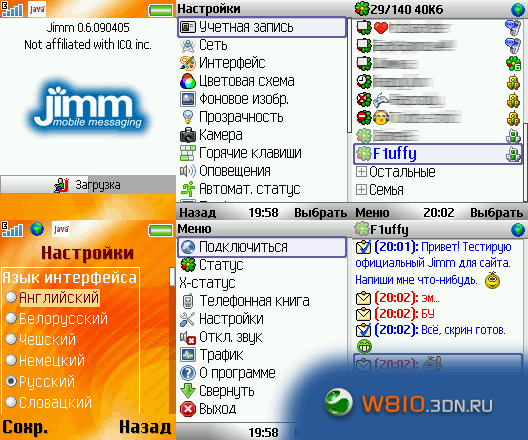Choose the Белорусский radio button
528x440 pixels.
click(x=11, y=318)
